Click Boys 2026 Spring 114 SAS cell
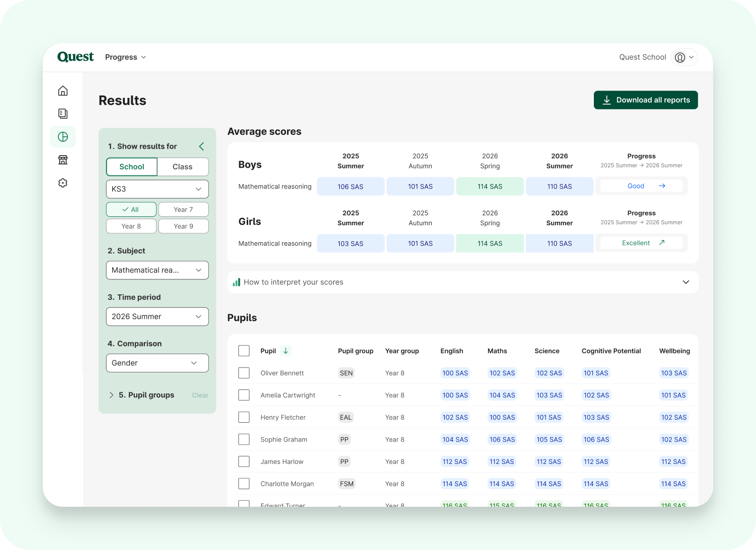The image size is (756, 550). (490, 186)
